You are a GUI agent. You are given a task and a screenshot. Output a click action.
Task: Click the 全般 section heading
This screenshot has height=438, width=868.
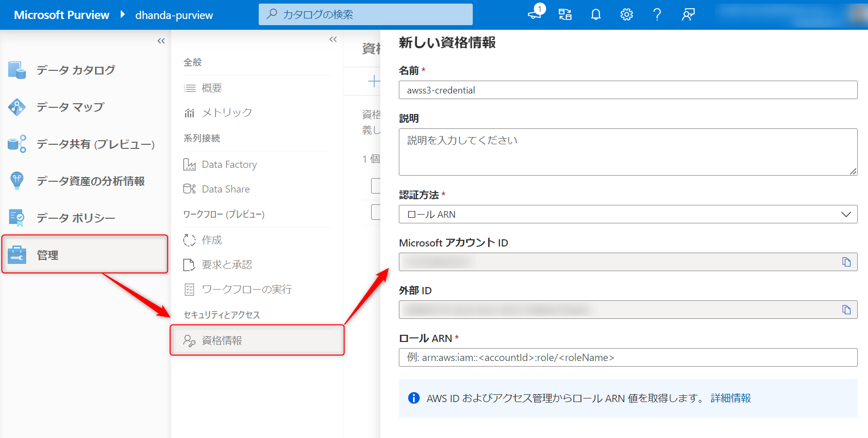pyautogui.click(x=192, y=62)
